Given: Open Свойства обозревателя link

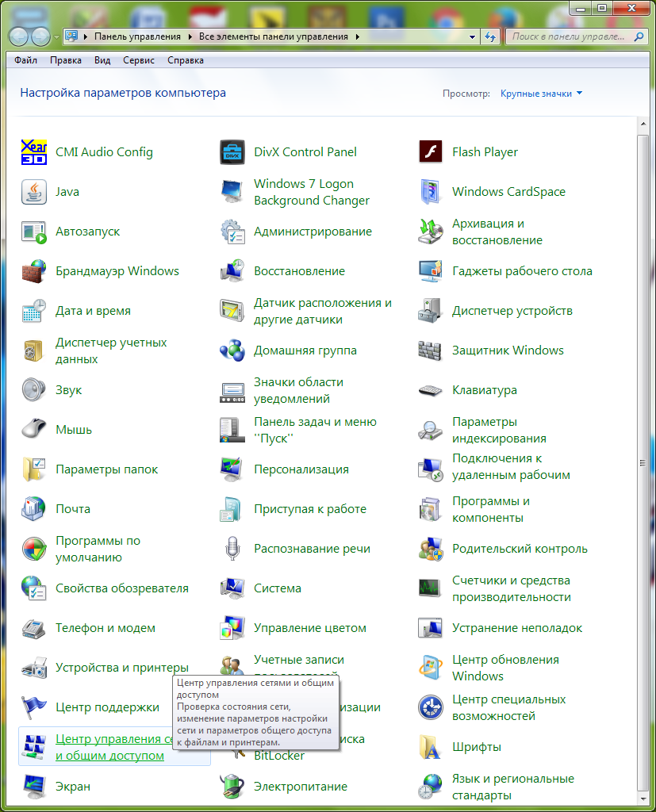Looking at the screenshot, I should pos(122,588).
